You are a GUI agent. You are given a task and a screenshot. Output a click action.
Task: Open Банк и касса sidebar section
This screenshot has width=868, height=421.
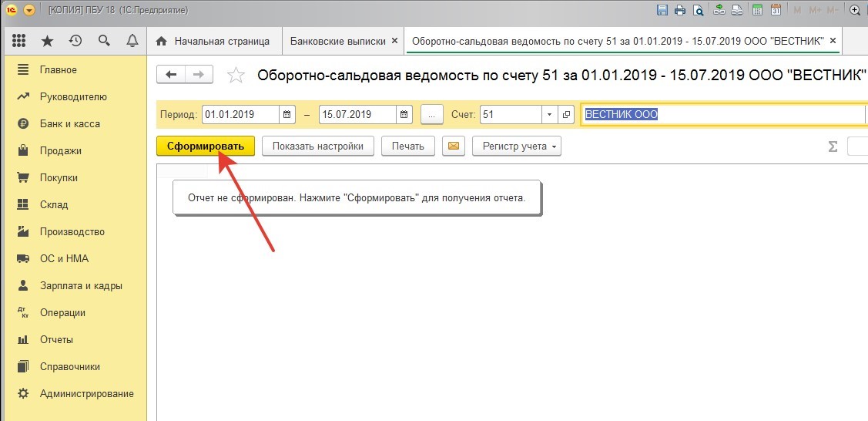click(69, 123)
